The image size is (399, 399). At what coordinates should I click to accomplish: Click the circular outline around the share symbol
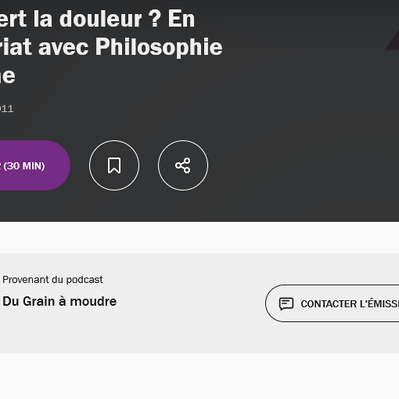pos(183,165)
